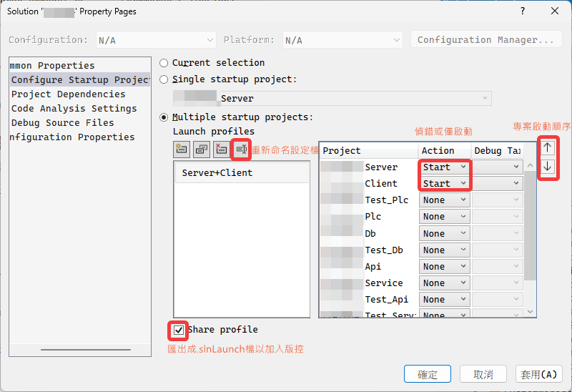Click the help question mark button

tap(523, 11)
